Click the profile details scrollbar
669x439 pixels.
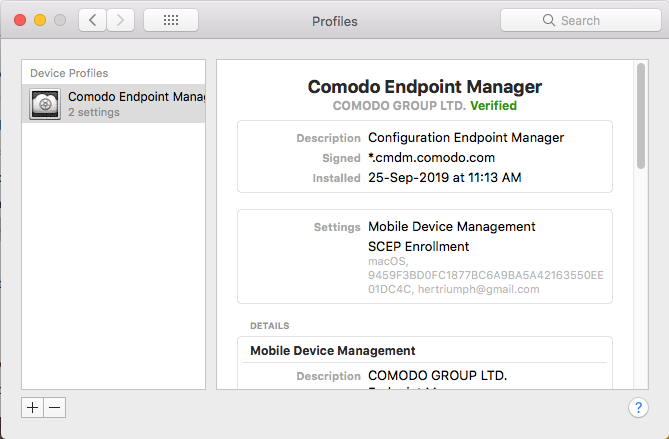[640, 116]
